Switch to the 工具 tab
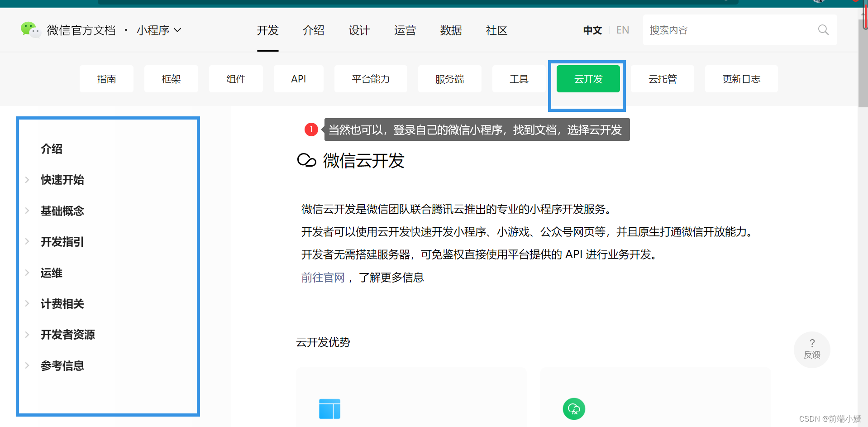868x427 pixels. point(519,79)
